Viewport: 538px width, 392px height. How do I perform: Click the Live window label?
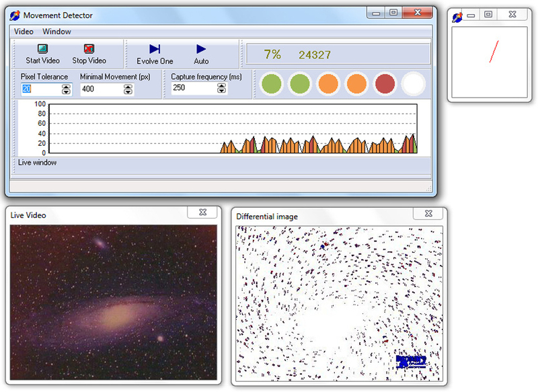click(x=38, y=163)
